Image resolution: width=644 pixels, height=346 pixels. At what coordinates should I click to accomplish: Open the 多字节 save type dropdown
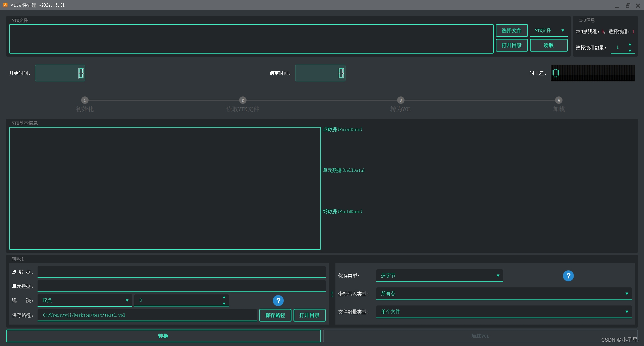pos(439,275)
